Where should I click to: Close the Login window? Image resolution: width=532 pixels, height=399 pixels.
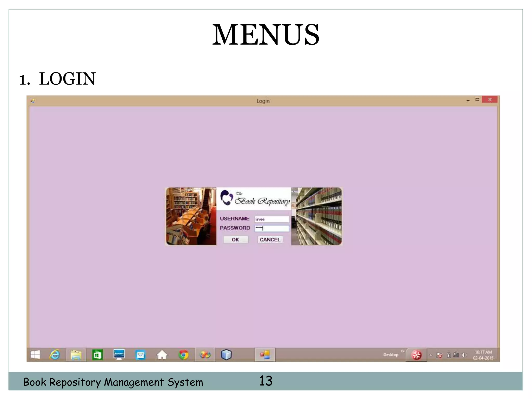click(x=490, y=99)
